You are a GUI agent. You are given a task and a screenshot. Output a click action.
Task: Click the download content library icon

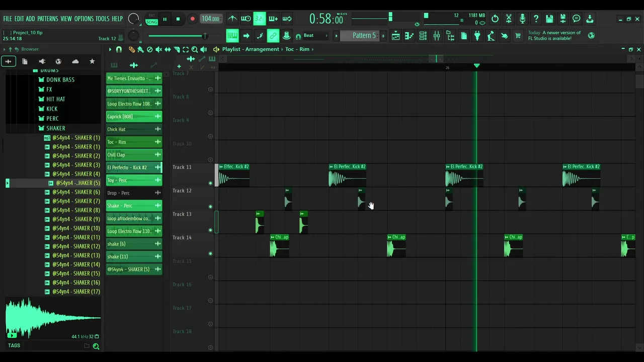pyautogui.click(x=590, y=19)
